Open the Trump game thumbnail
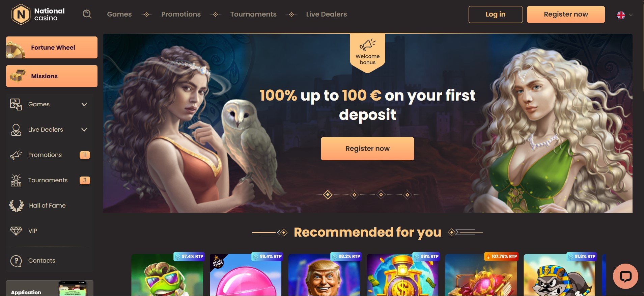This screenshot has width=644, height=296. point(324,275)
